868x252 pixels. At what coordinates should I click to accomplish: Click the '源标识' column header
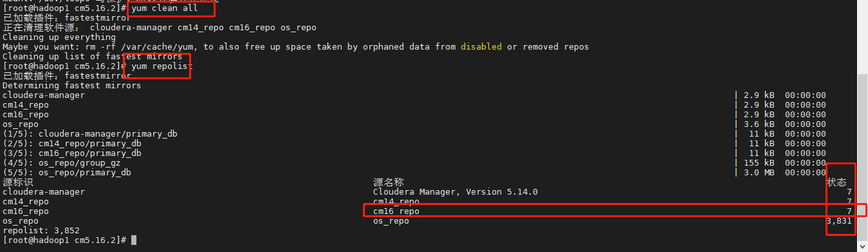18,182
